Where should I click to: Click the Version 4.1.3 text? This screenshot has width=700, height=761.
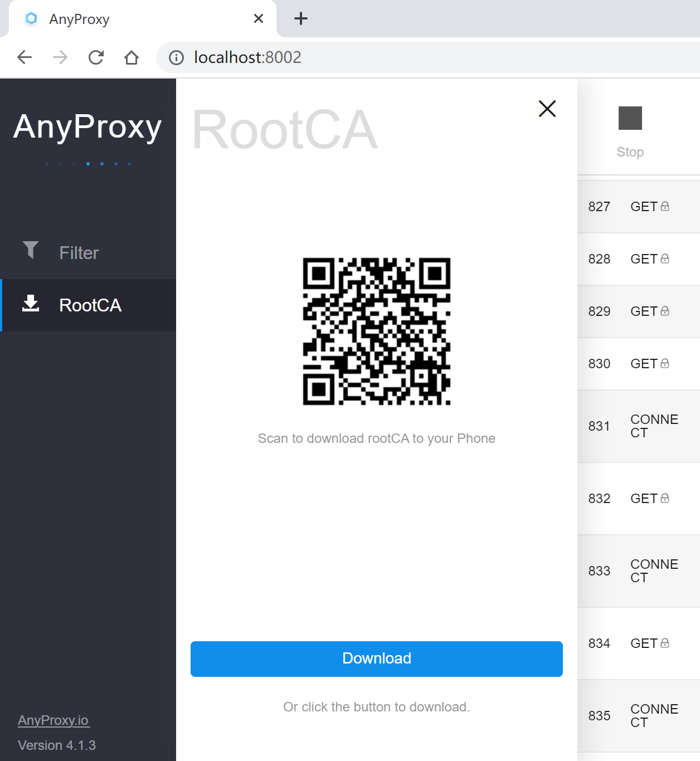point(57,745)
